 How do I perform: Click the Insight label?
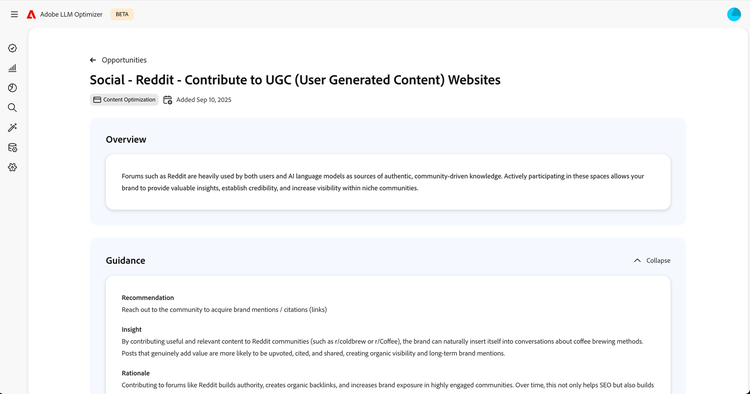click(132, 329)
